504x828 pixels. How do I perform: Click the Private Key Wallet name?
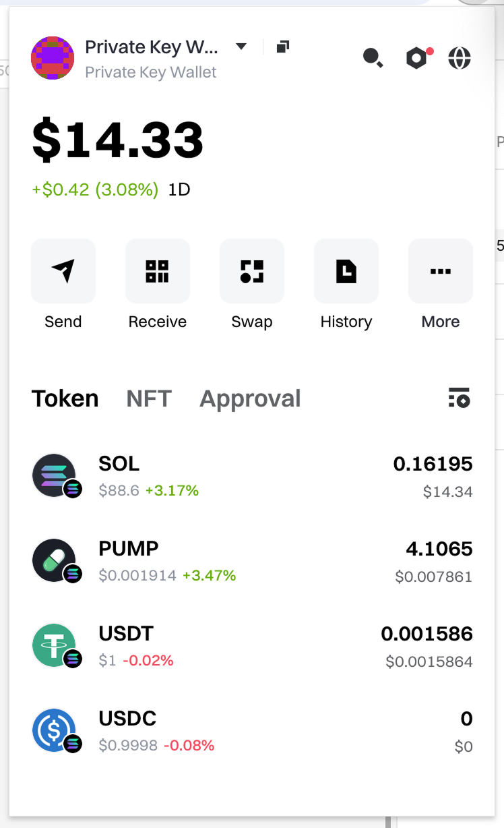pyautogui.click(x=152, y=47)
